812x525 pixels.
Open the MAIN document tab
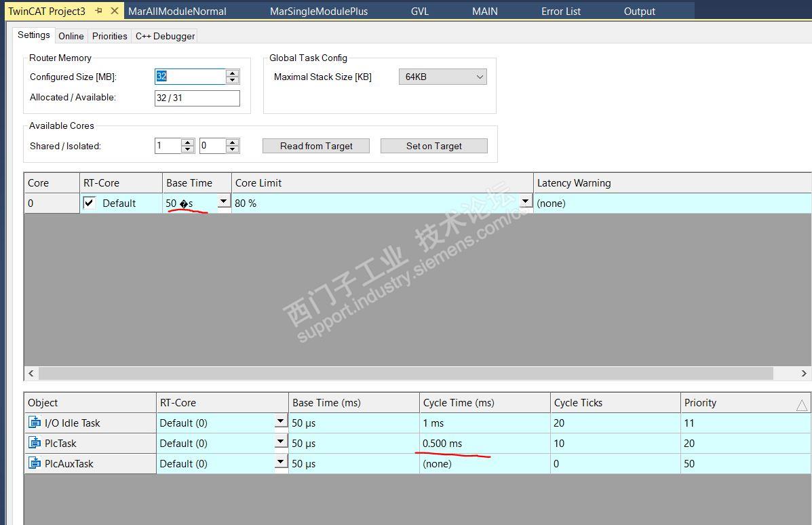485,11
